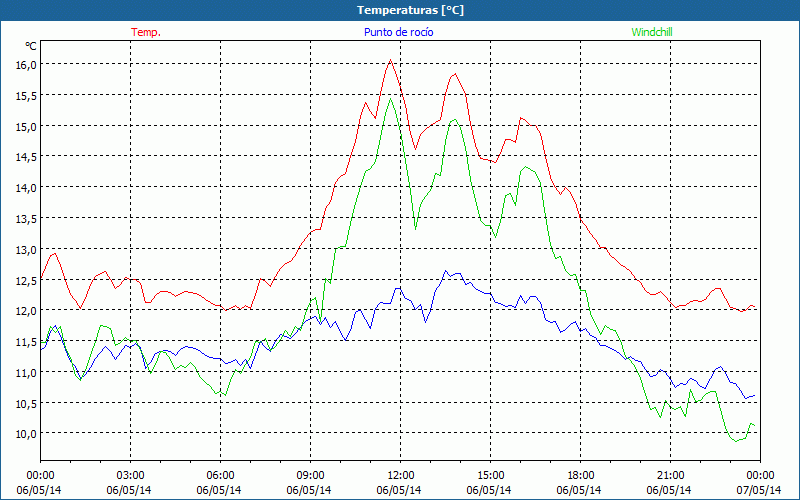The image size is (800, 500).
Task: Select the red 'Temp.' legend label
Action: [x=146, y=32]
